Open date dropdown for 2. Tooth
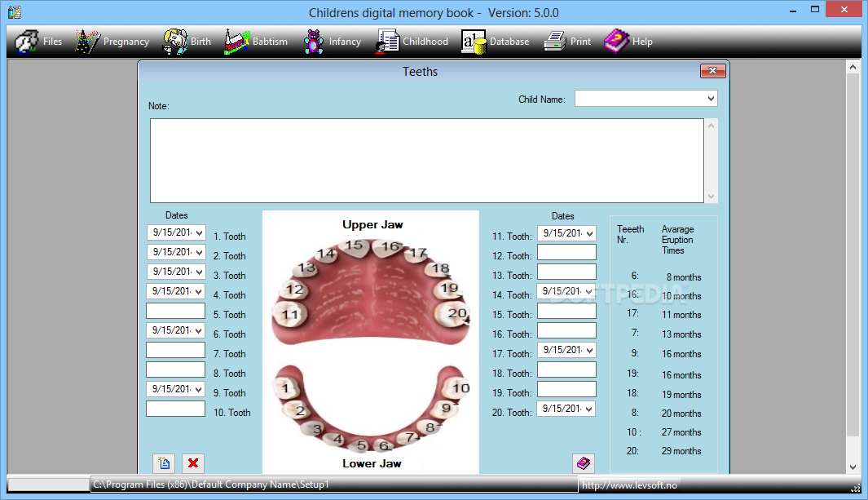Image resolution: width=868 pixels, height=500 pixels. [199, 253]
